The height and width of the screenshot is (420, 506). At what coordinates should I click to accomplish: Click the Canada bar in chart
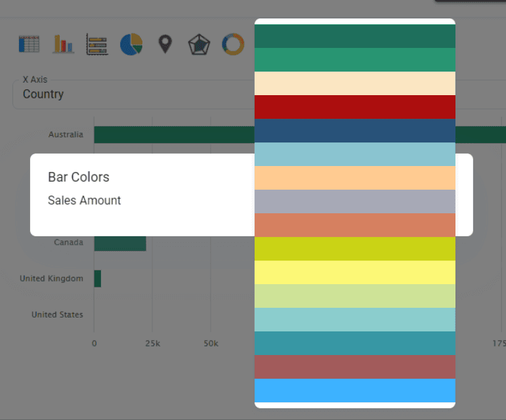point(120,243)
